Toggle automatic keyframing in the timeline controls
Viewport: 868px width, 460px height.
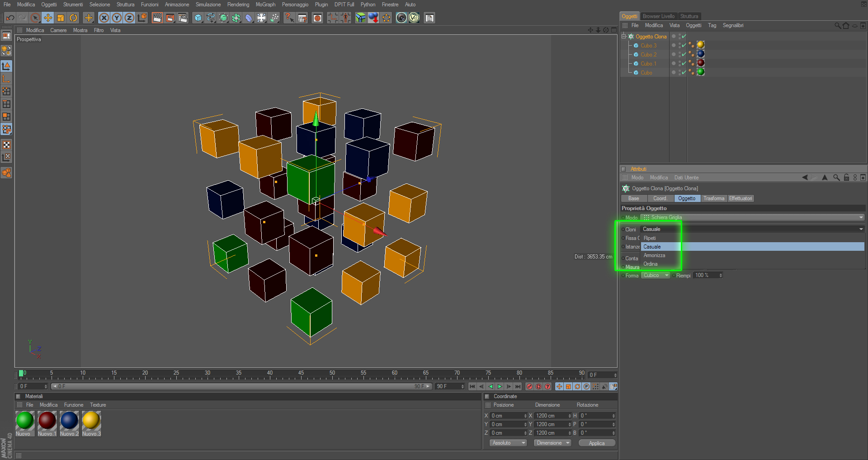[x=538, y=386]
